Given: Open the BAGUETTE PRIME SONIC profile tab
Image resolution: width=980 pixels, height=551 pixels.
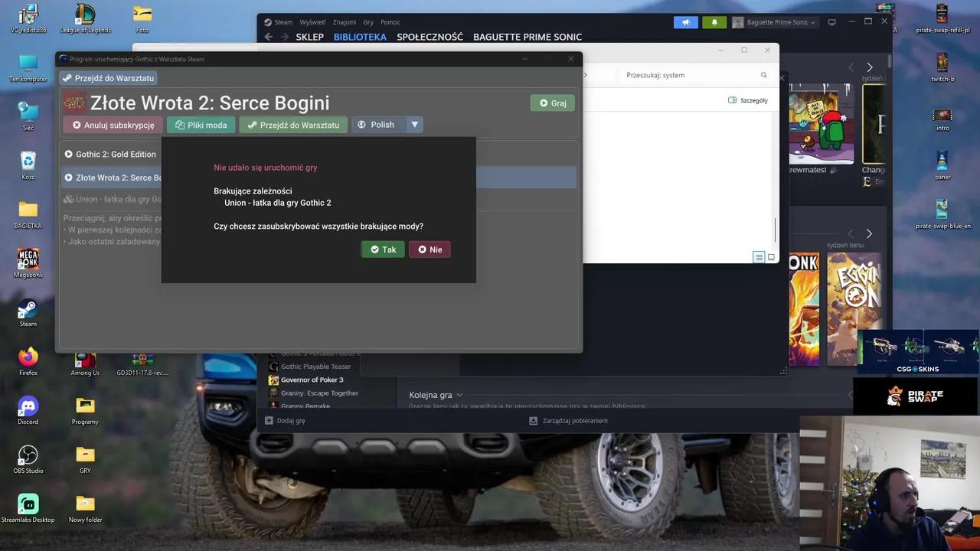Looking at the screenshot, I should coord(528,37).
